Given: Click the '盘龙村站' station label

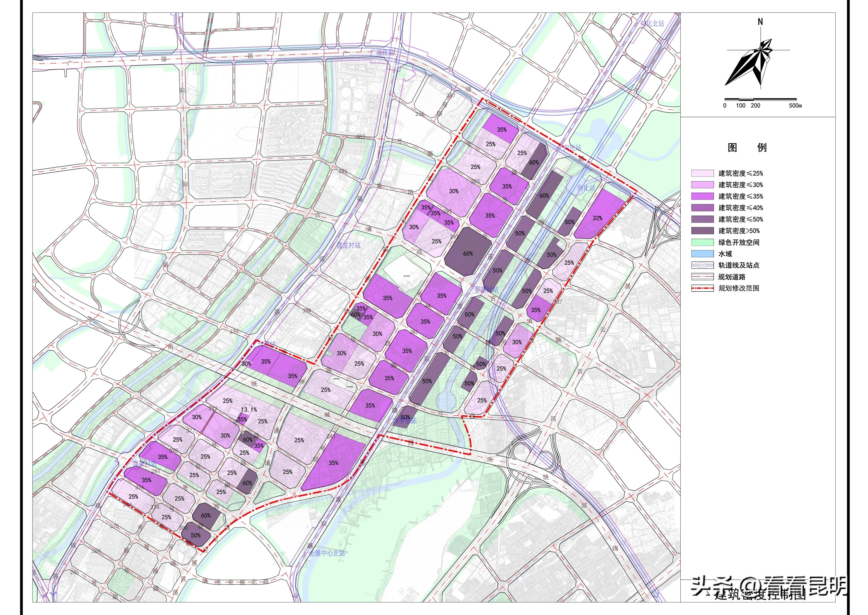Looking at the screenshot, I should (349, 245).
